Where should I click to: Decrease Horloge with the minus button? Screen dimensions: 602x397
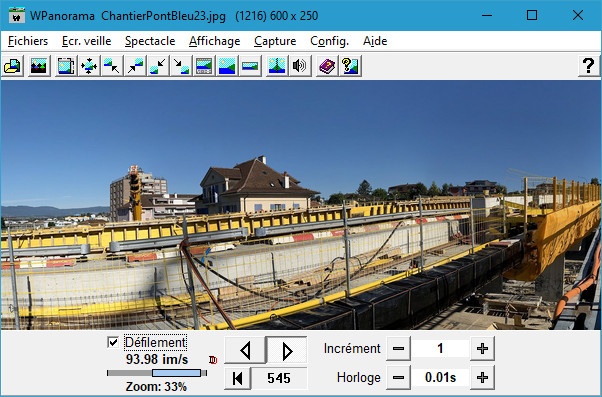pos(398,378)
